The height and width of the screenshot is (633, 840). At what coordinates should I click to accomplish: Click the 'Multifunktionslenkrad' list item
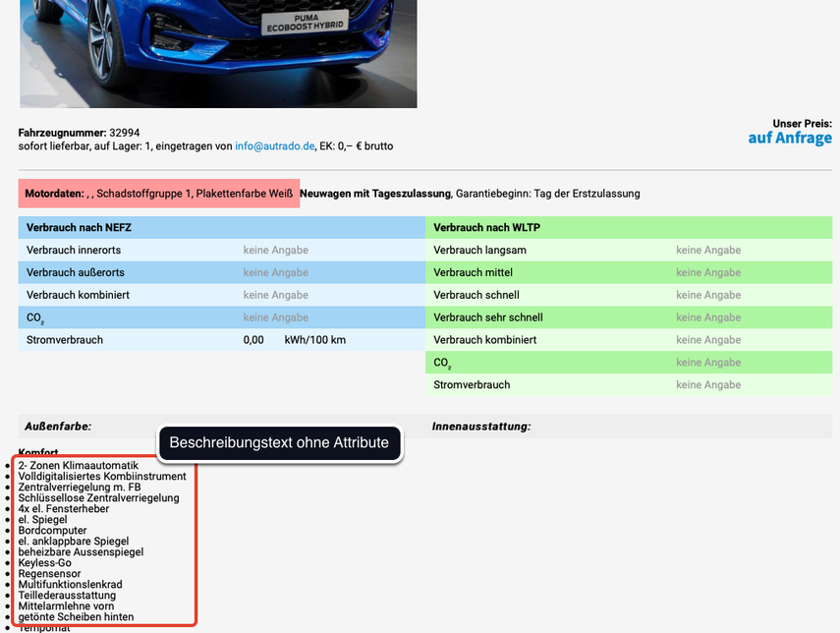click(70, 585)
